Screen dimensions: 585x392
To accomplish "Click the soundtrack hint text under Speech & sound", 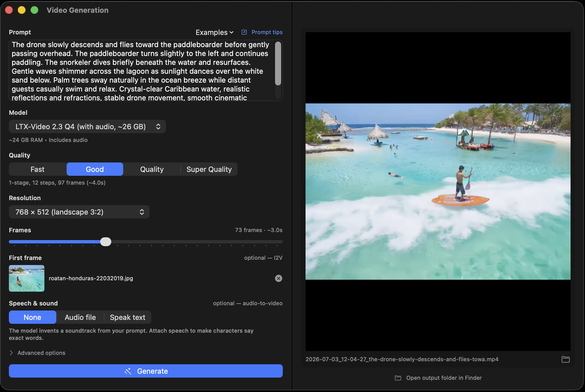I will click(131, 334).
